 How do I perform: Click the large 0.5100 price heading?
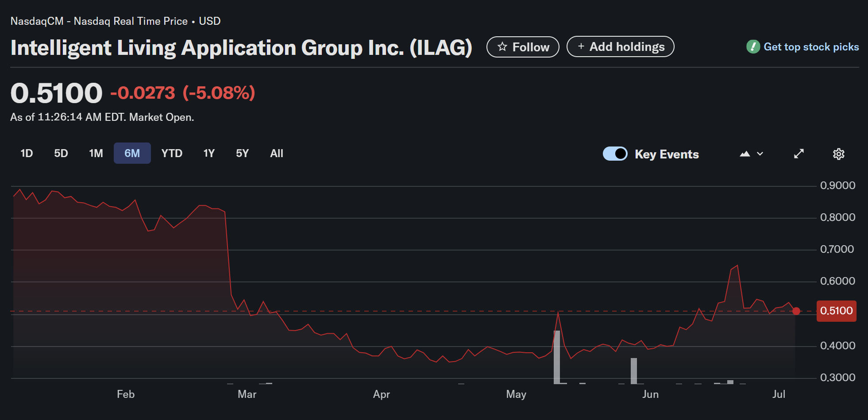click(x=56, y=93)
